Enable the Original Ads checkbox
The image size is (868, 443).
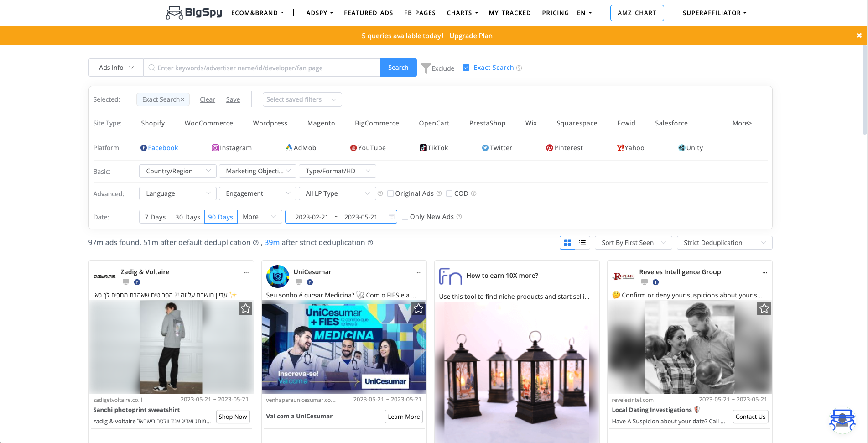[390, 193]
